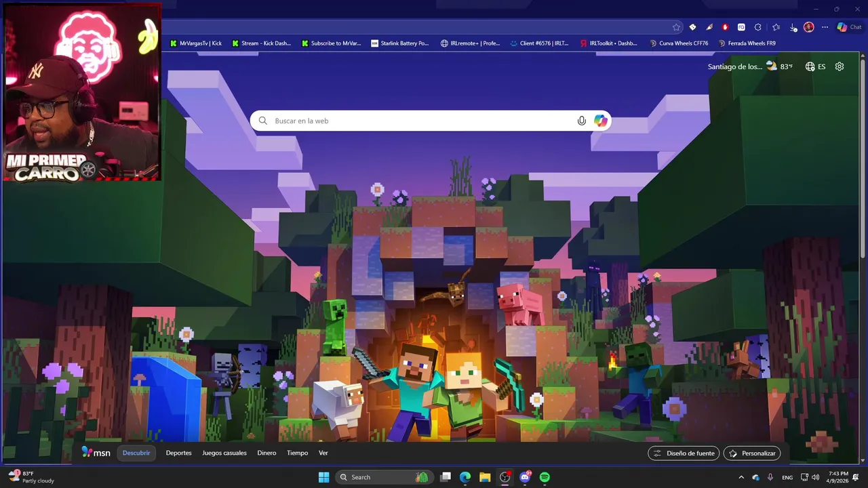Screen dimensions: 868x488
Task: Open taskbar weather widget Partly cloudy
Action: 31,477
